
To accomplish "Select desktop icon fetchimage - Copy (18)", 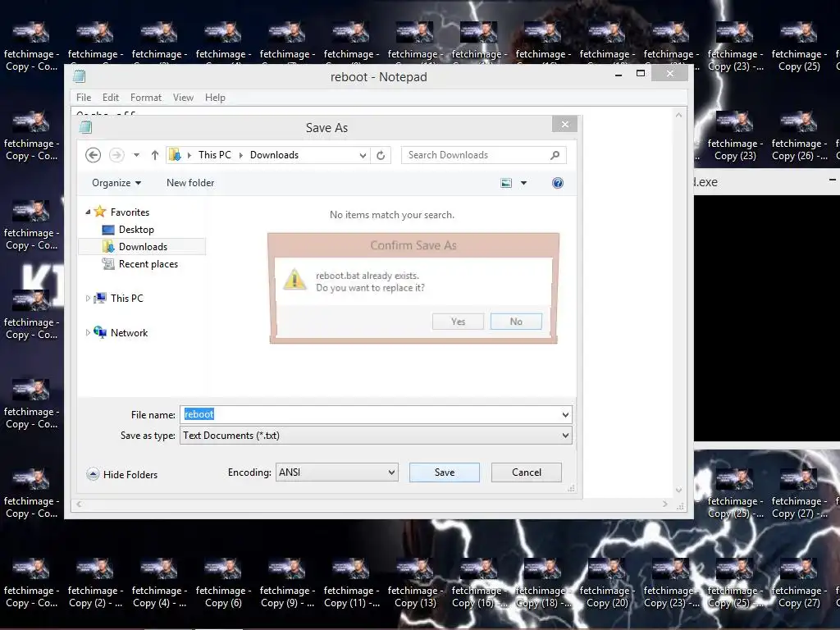I will 543,583.
